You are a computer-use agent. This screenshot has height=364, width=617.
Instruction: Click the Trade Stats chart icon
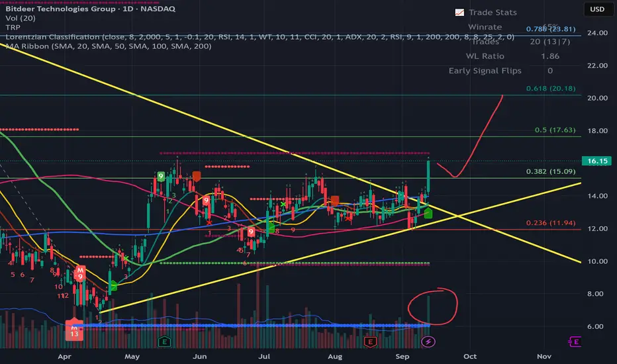point(459,13)
